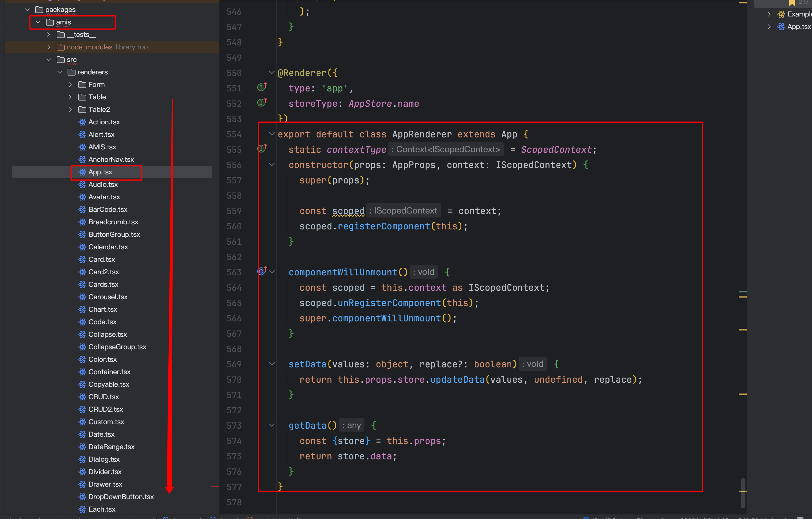Open Copyable.tsx in project tree
The image size is (812, 519).
tap(109, 384)
